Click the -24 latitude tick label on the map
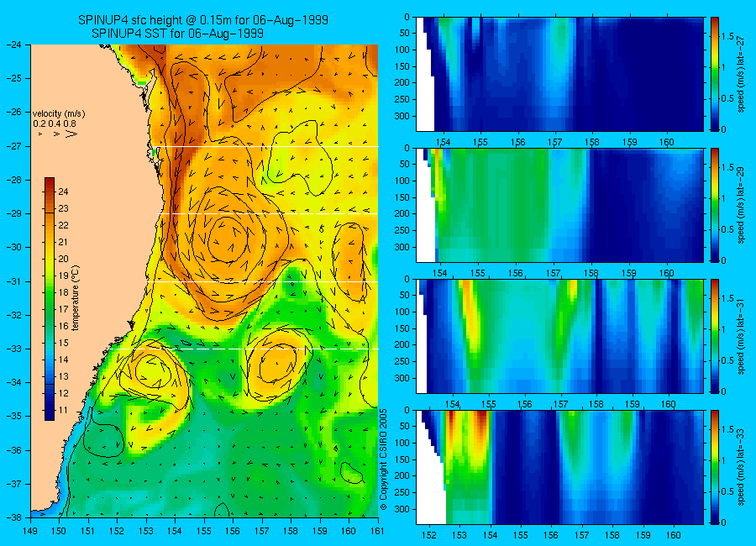This screenshot has width=756, height=546. [x=13, y=45]
